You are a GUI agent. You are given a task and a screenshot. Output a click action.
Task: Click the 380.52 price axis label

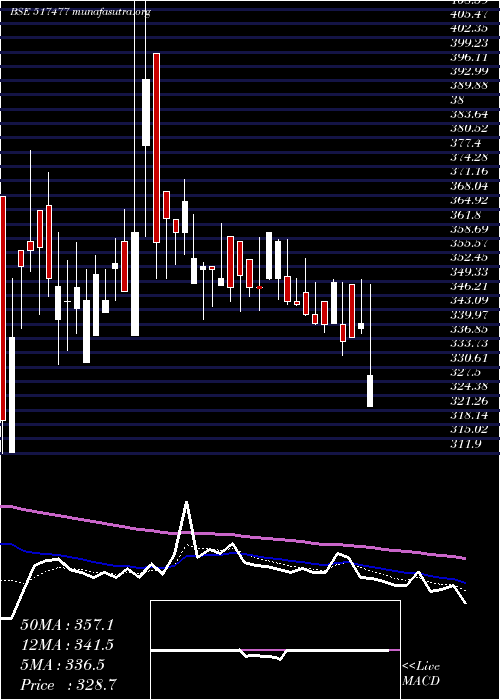coord(469,129)
